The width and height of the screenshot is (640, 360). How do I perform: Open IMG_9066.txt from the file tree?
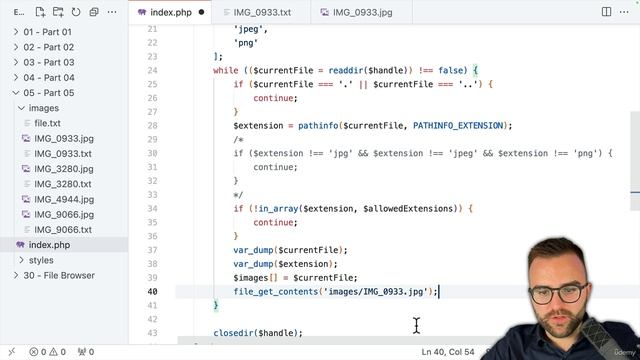pyautogui.click(x=64, y=230)
